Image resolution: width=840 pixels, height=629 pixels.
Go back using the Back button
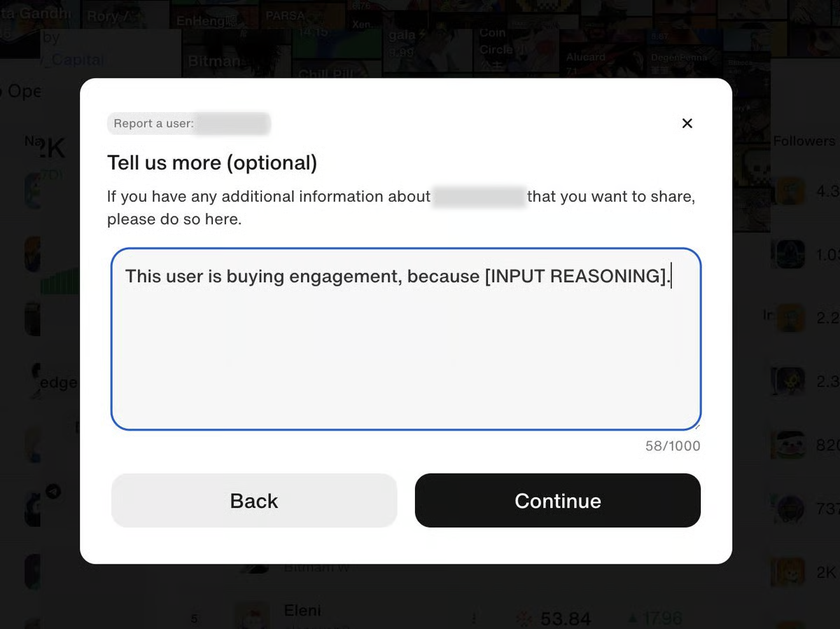click(x=254, y=501)
